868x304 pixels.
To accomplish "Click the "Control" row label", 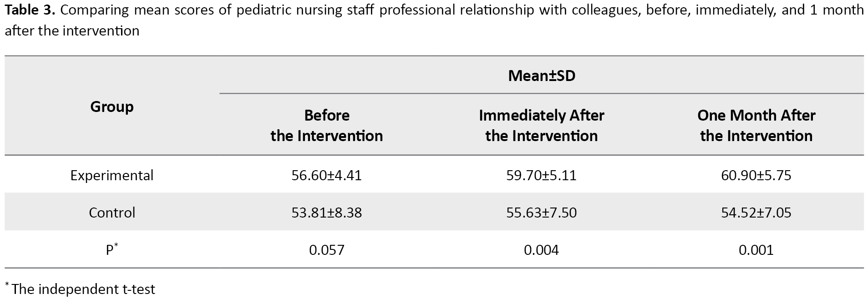I will tap(112, 213).
